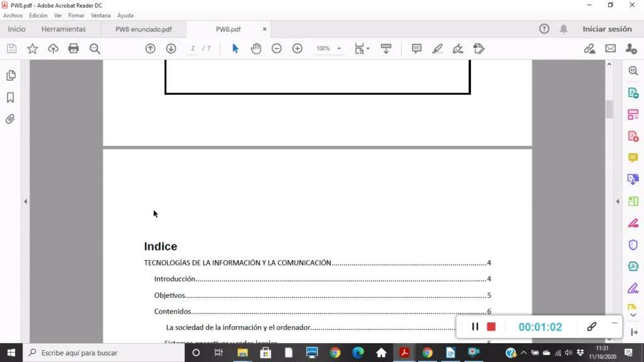
Task: Click the Windows search box
Action: tap(104, 353)
